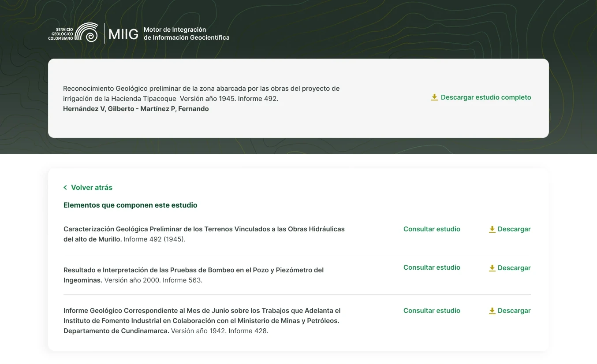Image resolution: width=597 pixels, height=364 pixels.
Task: Click the MIIG logo text
Action: click(123, 34)
